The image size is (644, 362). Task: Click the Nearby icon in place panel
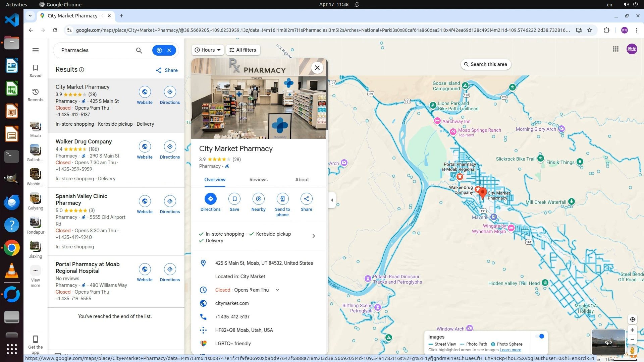pyautogui.click(x=258, y=199)
